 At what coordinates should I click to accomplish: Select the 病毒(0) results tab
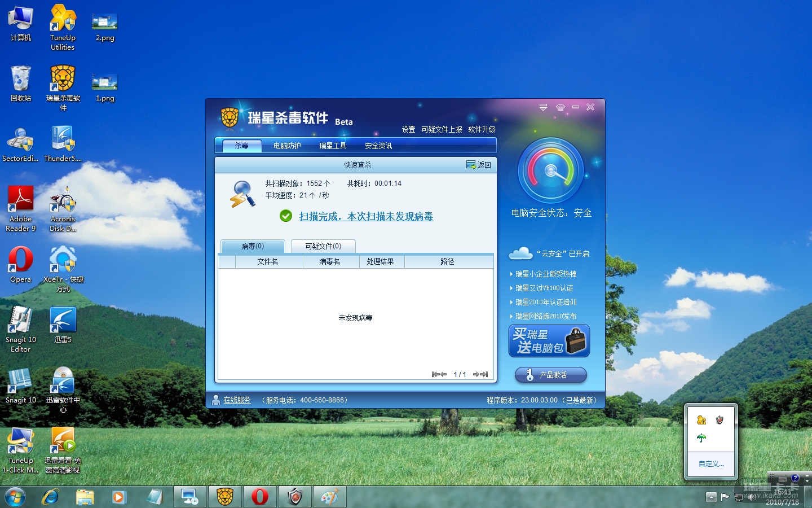click(253, 246)
